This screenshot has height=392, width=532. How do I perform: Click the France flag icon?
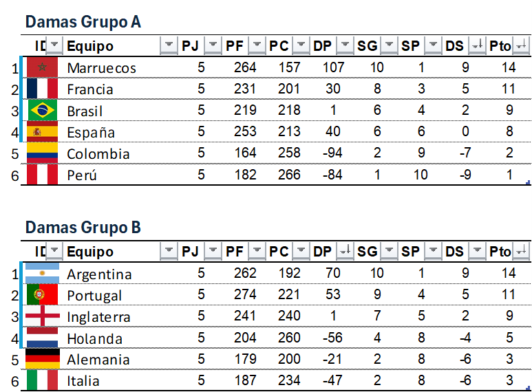point(43,89)
